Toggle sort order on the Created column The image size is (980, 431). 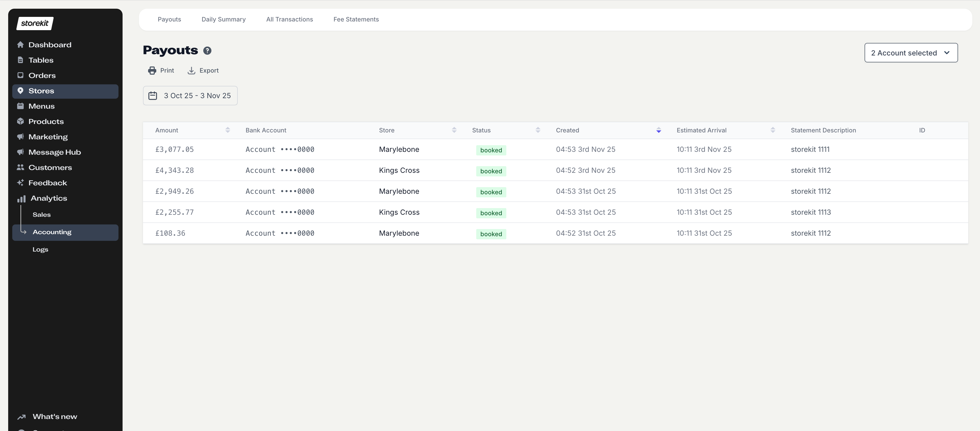(659, 130)
